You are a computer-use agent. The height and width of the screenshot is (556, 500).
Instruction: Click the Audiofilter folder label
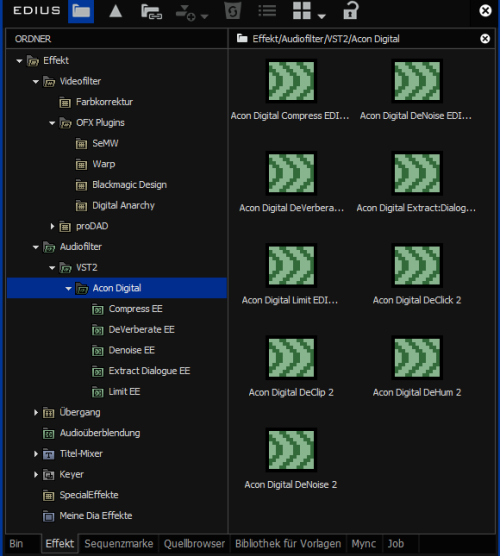pos(80,247)
